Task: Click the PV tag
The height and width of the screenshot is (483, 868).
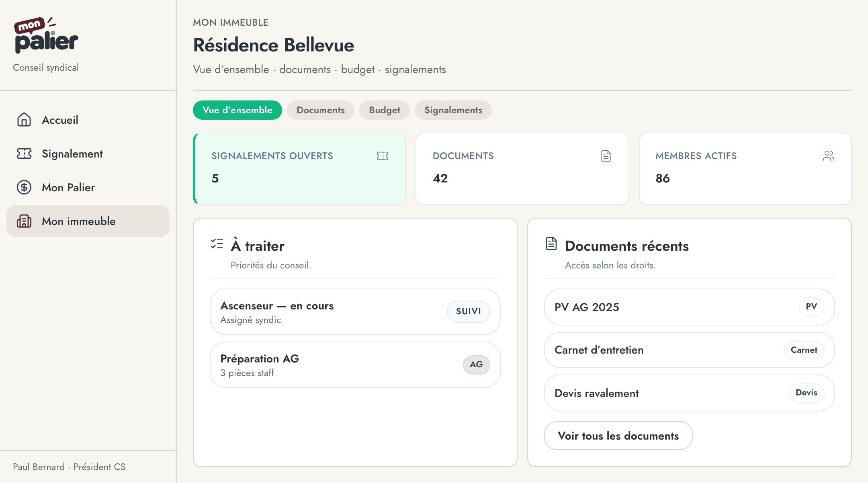Action: click(812, 307)
